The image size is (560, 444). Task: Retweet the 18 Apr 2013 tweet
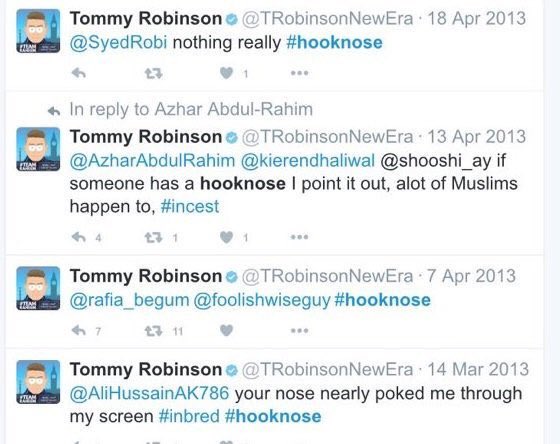click(x=154, y=74)
